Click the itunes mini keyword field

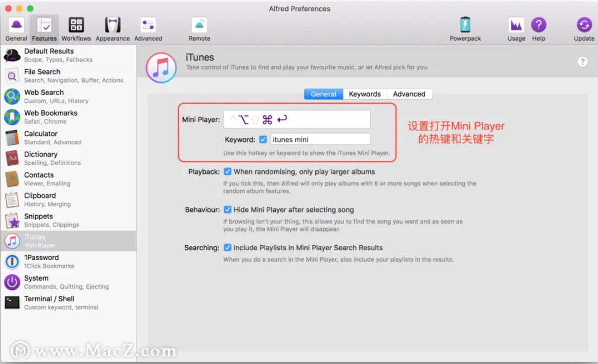coord(320,139)
